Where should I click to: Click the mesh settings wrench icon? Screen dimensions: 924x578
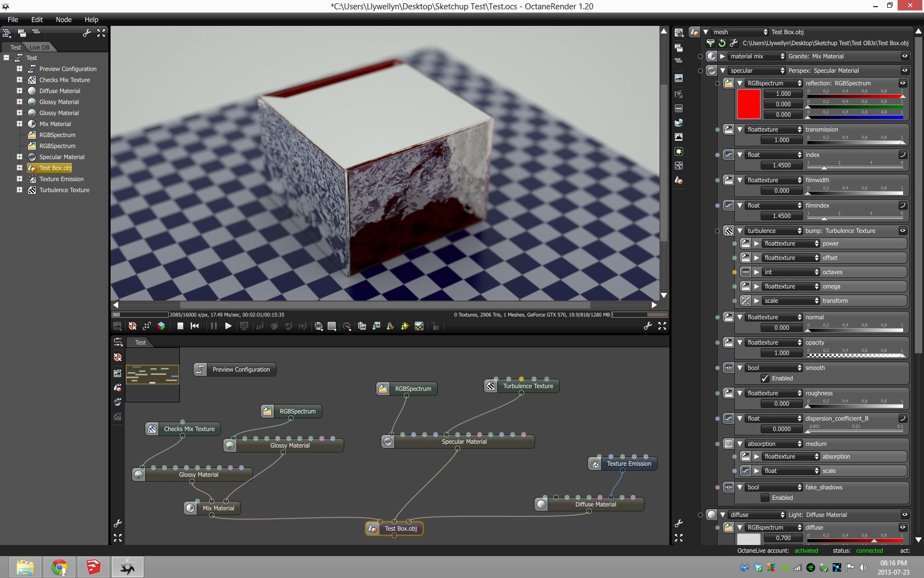coord(734,43)
